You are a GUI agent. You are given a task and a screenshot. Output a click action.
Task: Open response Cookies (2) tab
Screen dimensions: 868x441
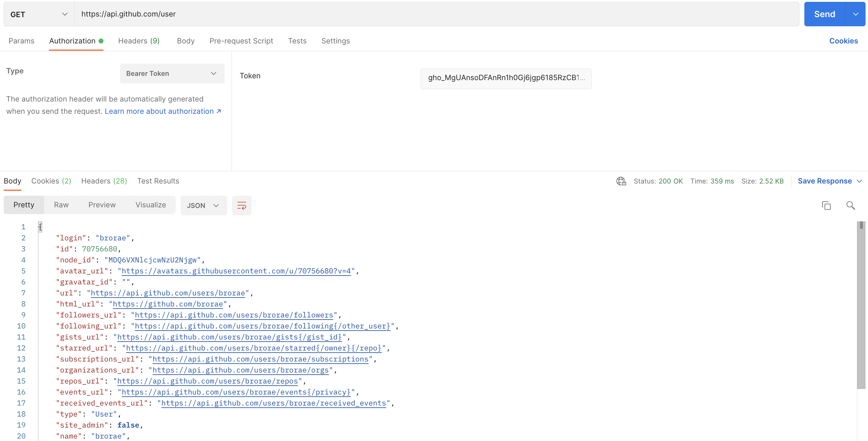[x=51, y=181]
